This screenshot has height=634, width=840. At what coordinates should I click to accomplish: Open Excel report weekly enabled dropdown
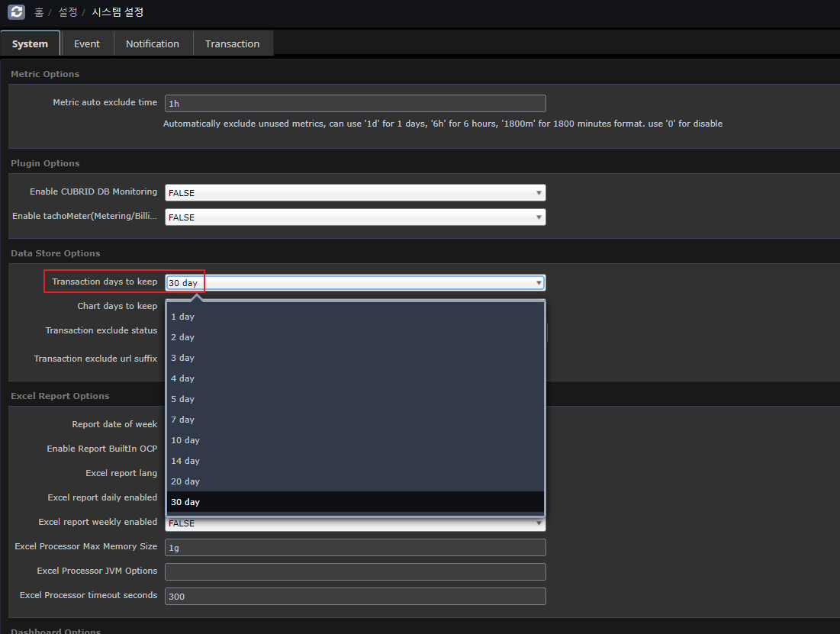tap(355, 524)
